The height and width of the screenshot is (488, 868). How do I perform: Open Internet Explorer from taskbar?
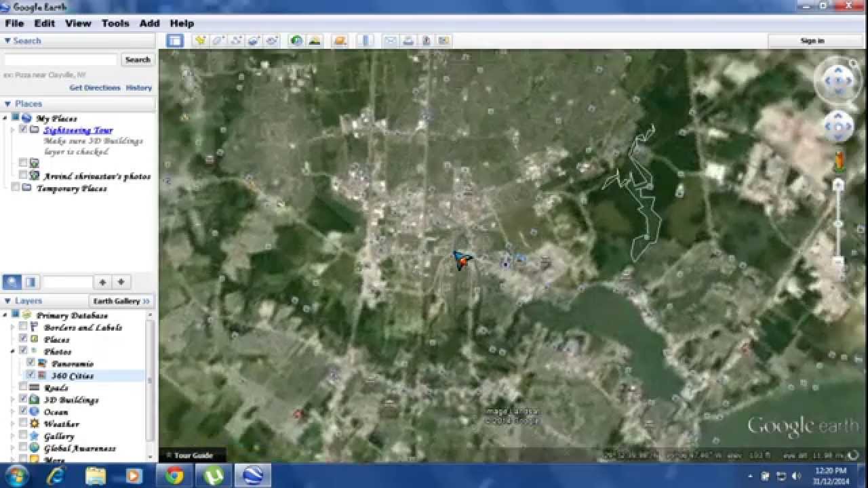(x=56, y=476)
